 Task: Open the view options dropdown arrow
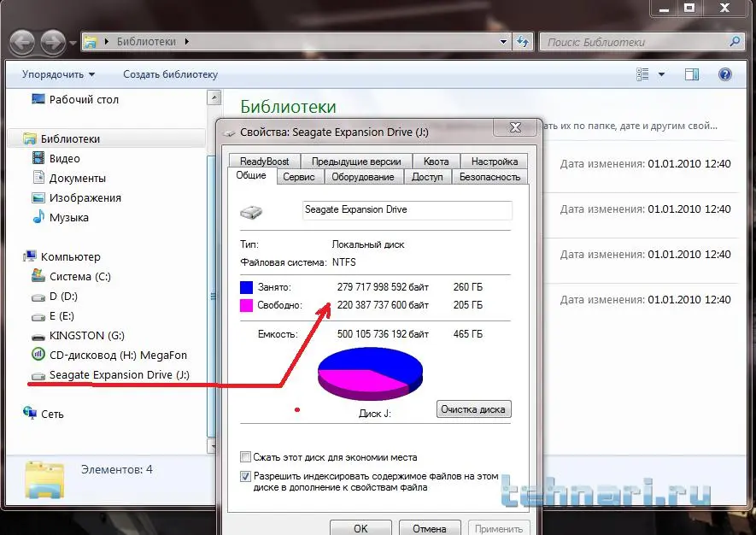tap(661, 74)
